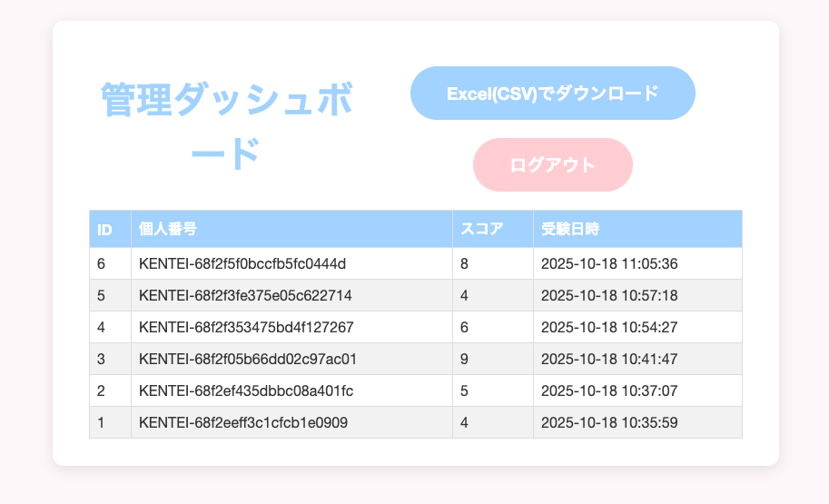Select the KENTEI-68f2ef435dbbc08a401fc cell
This screenshot has height=504, width=829.
(246, 390)
